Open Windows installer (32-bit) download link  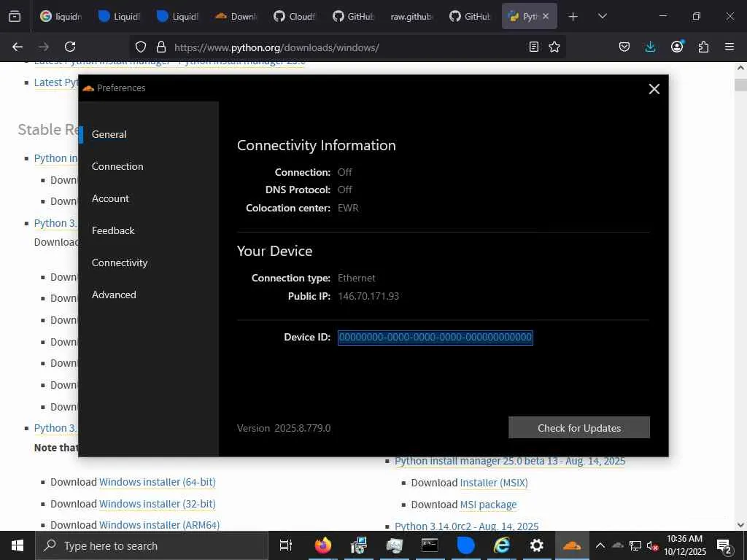tap(158, 504)
